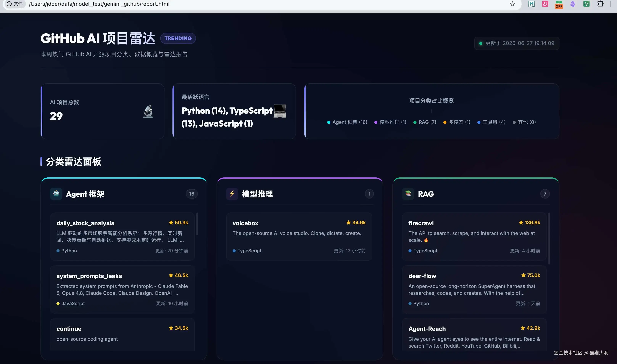Click the robot icon beside Agent 框架

point(56,194)
